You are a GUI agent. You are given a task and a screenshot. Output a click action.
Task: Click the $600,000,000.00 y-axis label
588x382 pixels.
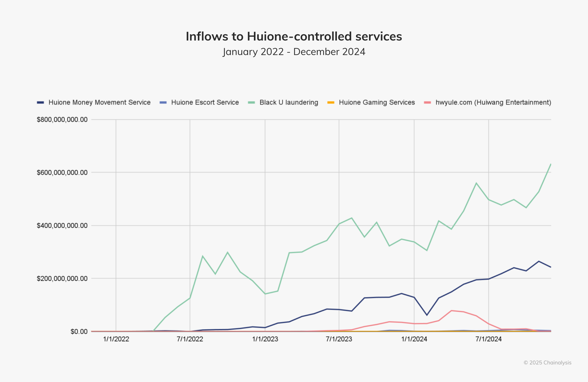tap(62, 173)
